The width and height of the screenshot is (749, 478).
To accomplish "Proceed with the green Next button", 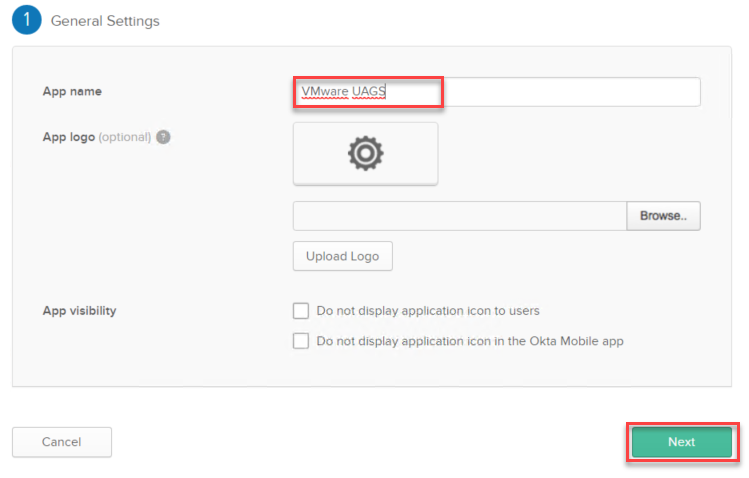I will point(682,442).
